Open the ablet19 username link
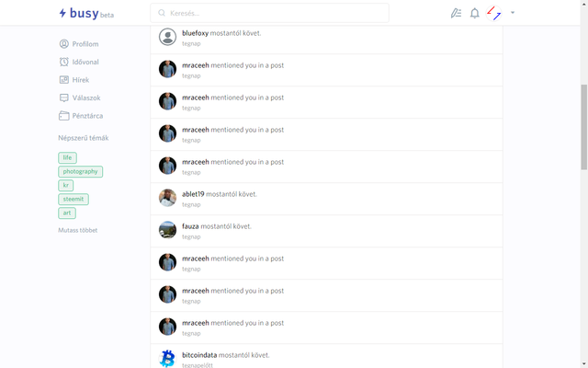 (193, 194)
